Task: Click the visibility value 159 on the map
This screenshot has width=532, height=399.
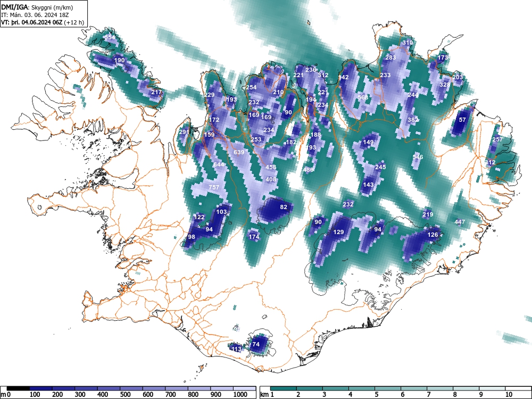Action: tap(209, 135)
